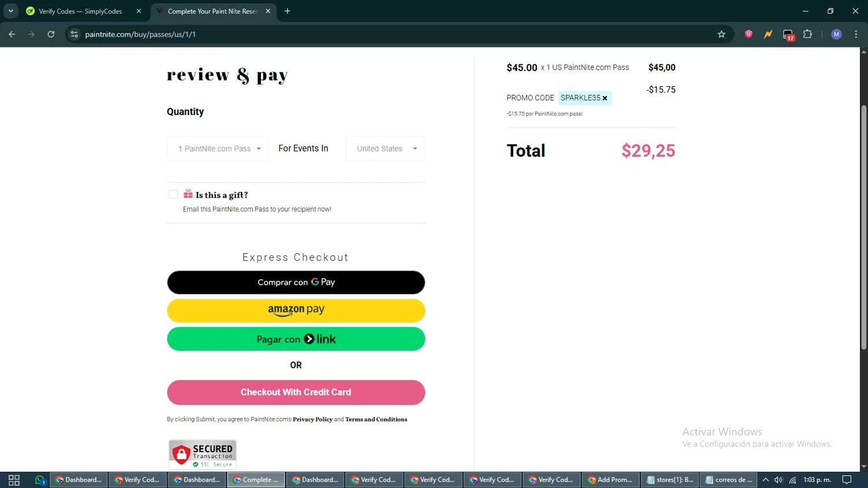Open the tab search dropdown
The height and width of the screenshot is (488, 868).
(10, 11)
